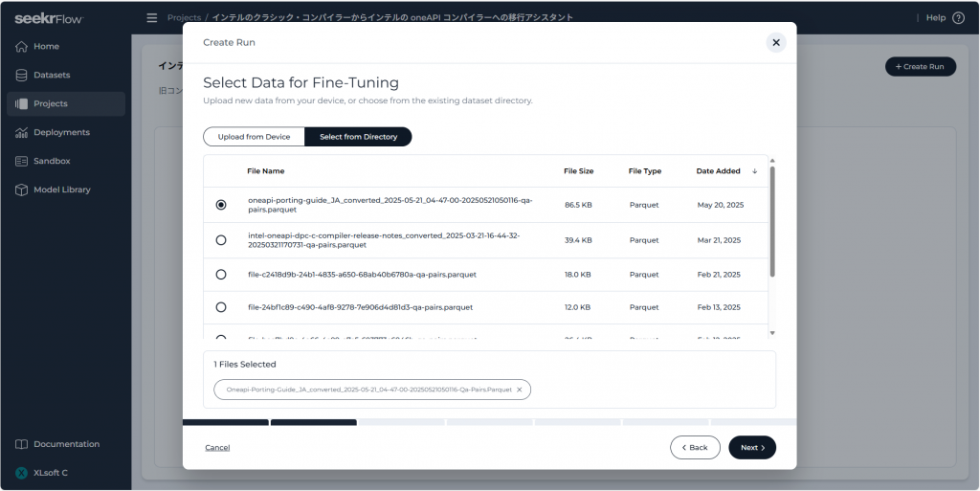Click the Deployments chart icon
The image size is (980, 491).
click(21, 132)
